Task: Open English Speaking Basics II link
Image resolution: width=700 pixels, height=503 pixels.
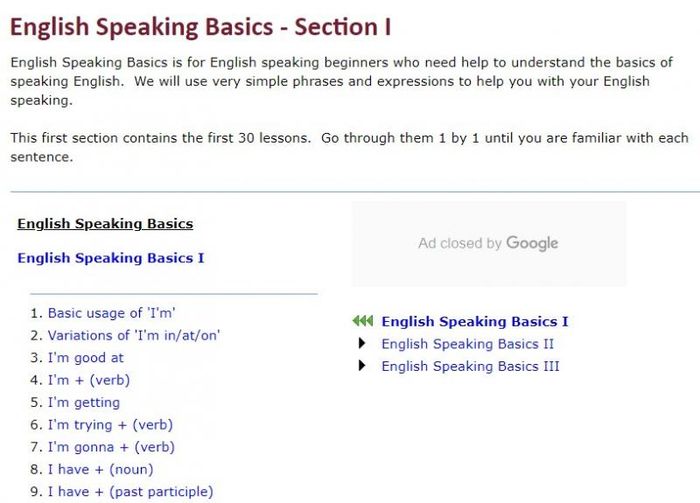Action: 467,344
